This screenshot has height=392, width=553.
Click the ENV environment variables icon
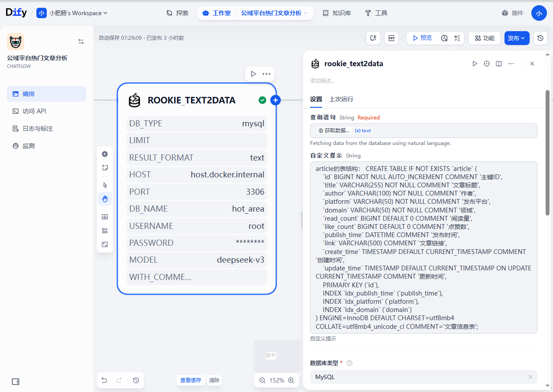pyautogui.click(x=391, y=38)
